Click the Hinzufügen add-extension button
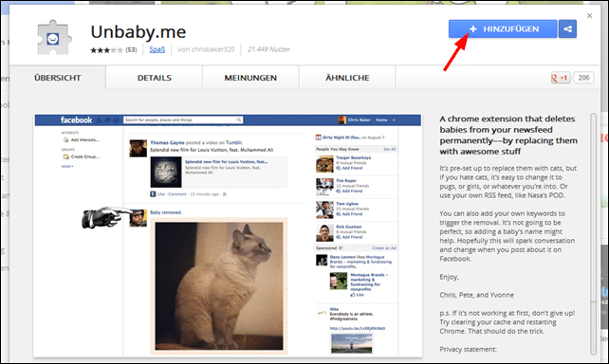609x364 pixels. (x=503, y=29)
